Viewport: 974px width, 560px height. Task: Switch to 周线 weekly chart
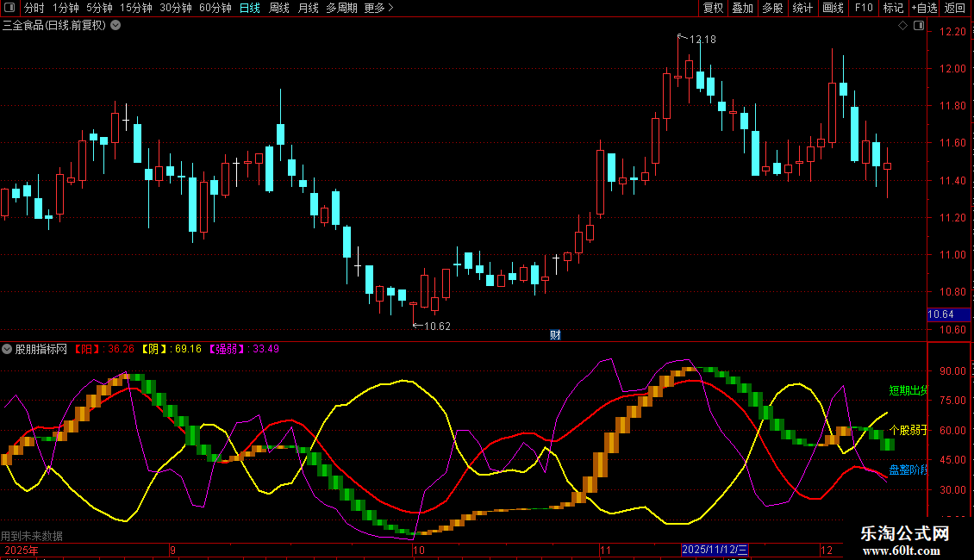point(279,8)
